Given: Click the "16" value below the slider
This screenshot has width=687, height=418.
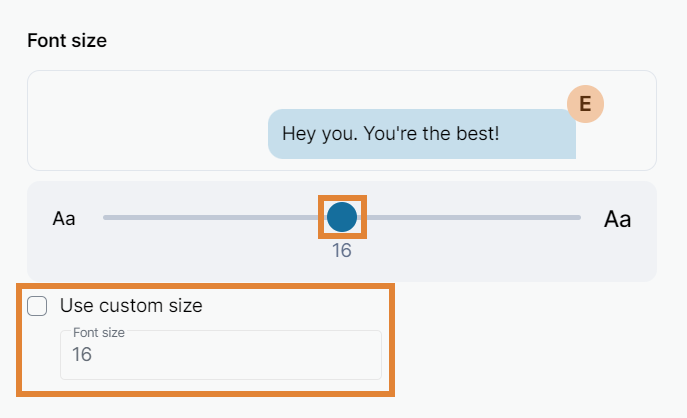Looking at the screenshot, I should [342, 251].
